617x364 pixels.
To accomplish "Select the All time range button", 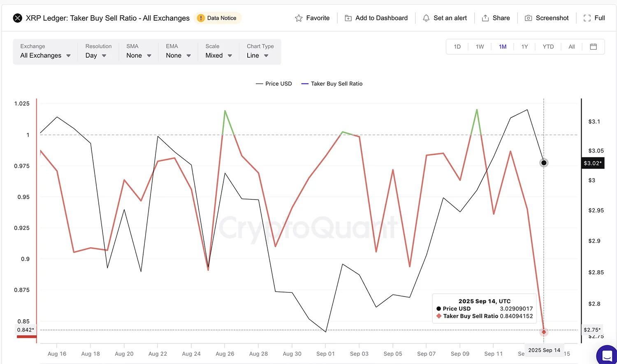I will coord(571,46).
